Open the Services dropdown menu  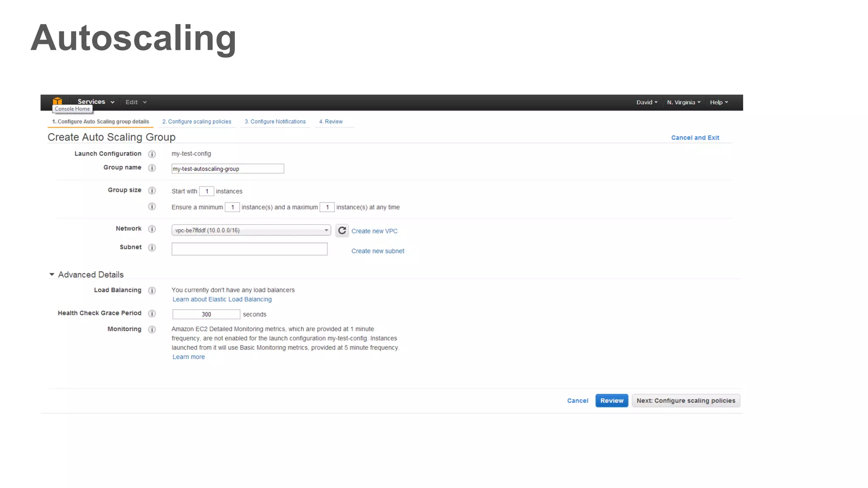(96, 102)
